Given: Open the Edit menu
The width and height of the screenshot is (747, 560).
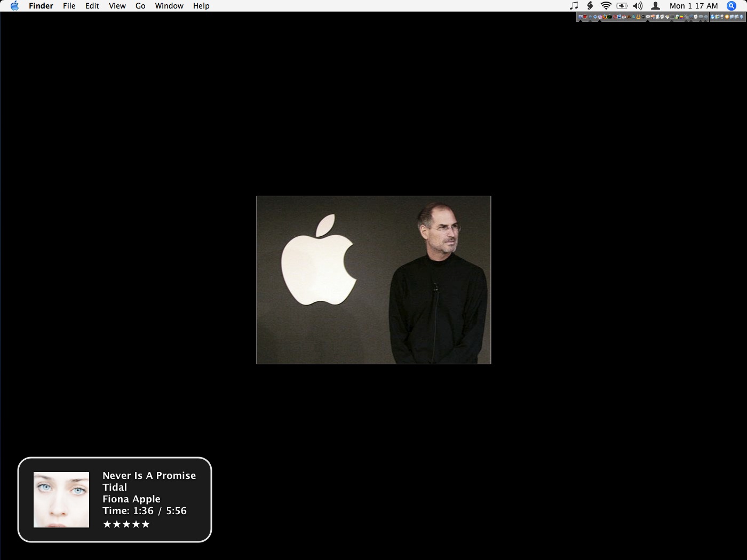Looking at the screenshot, I should pyautogui.click(x=92, y=6).
